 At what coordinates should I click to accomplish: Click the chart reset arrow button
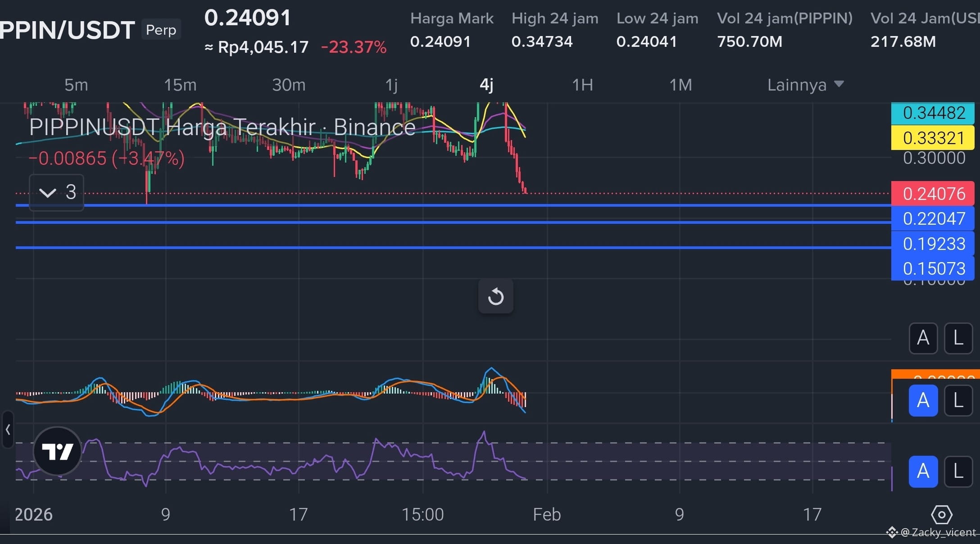point(495,296)
